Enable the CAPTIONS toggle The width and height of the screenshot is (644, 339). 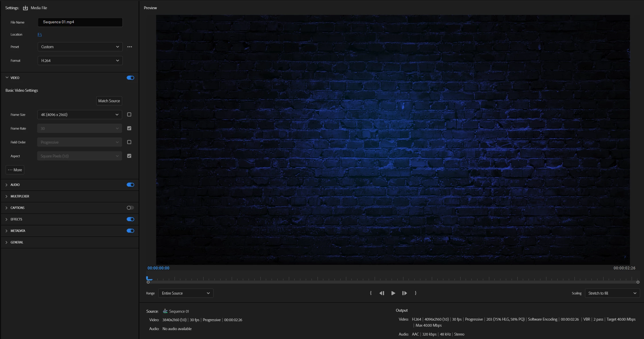click(130, 208)
